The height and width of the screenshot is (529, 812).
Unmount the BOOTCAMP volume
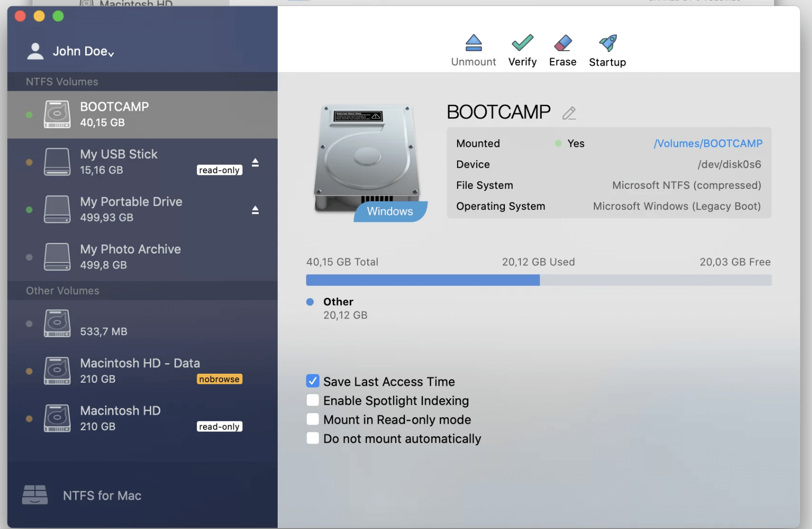coord(473,50)
